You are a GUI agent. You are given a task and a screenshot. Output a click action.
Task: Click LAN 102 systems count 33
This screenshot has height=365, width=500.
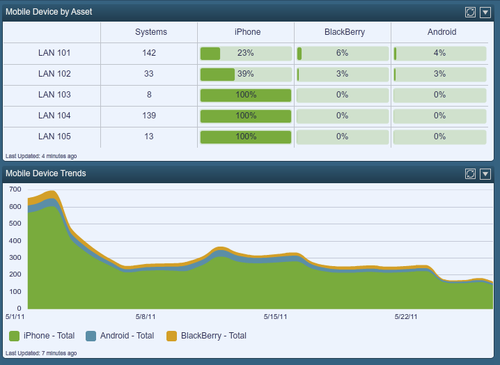point(149,74)
